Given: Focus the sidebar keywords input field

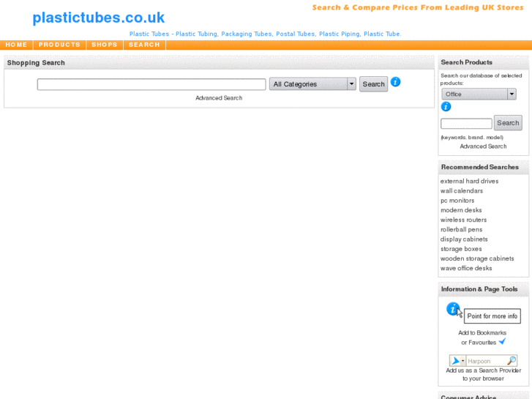Looking at the screenshot, I should tap(466, 124).
